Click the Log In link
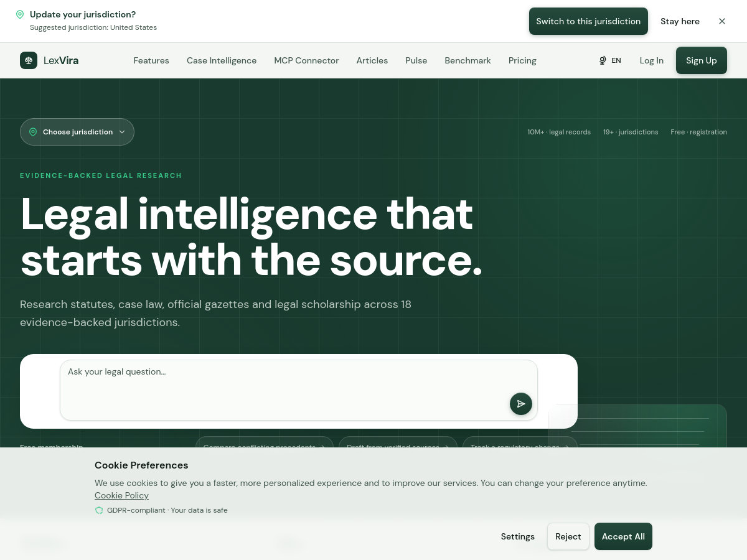747x560 pixels. (652, 60)
